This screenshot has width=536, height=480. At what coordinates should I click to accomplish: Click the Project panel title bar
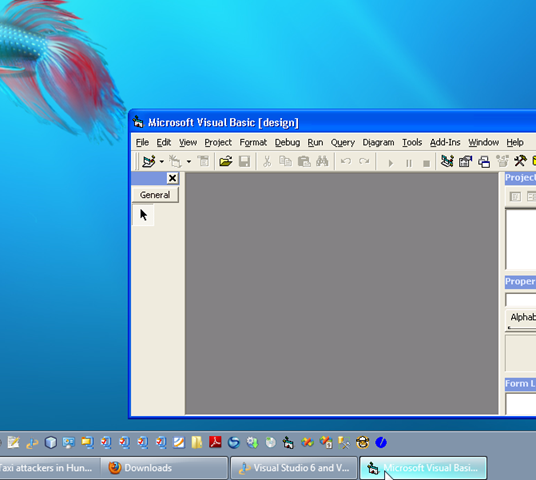point(520,177)
